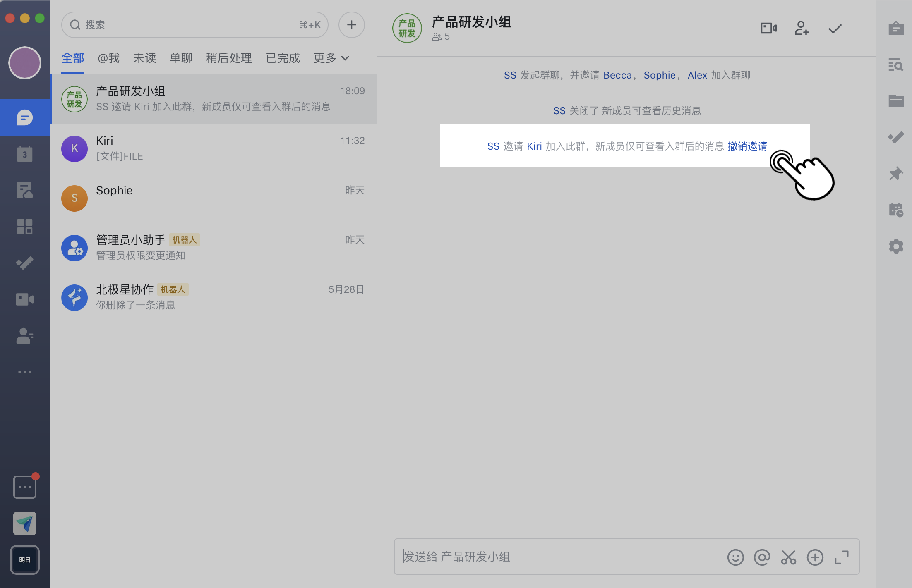Open the announcement briefcase icon in right panel
This screenshot has width=912, height=588.
(896, 28)
